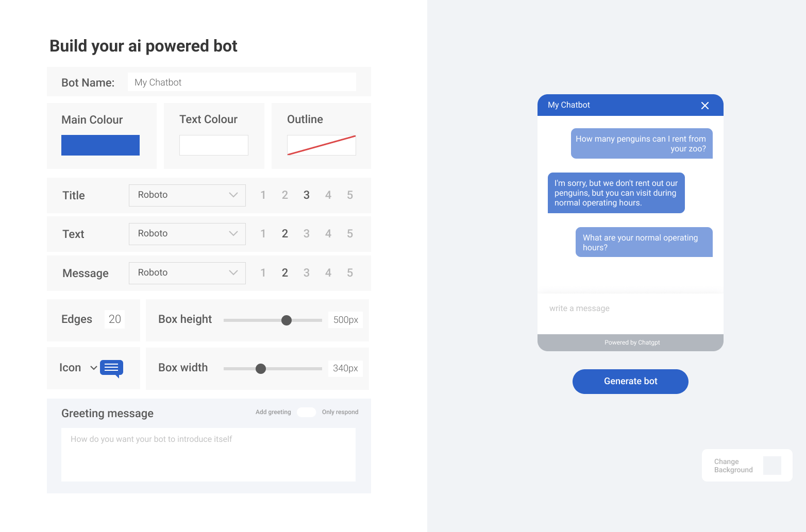Select Text size 5
The width and height of the screenshot is (806, 532).
click(350, 234)
